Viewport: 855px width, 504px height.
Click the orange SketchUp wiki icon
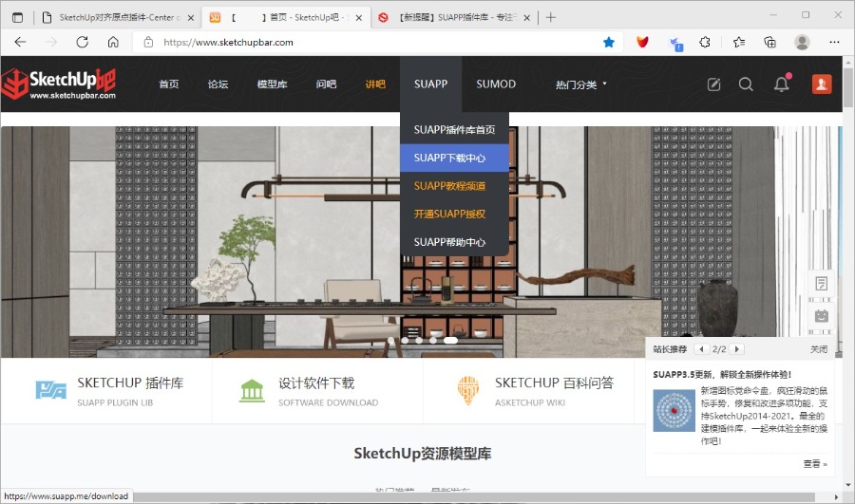467,391
